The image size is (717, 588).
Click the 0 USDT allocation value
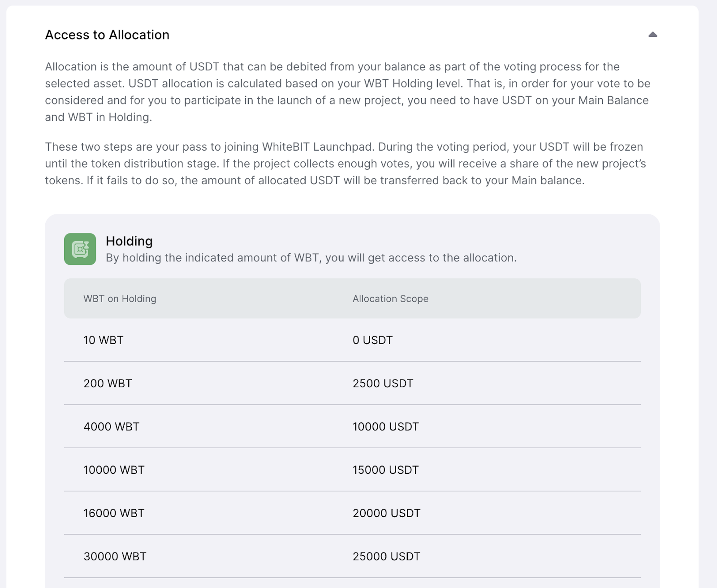(x=372, y=340)
